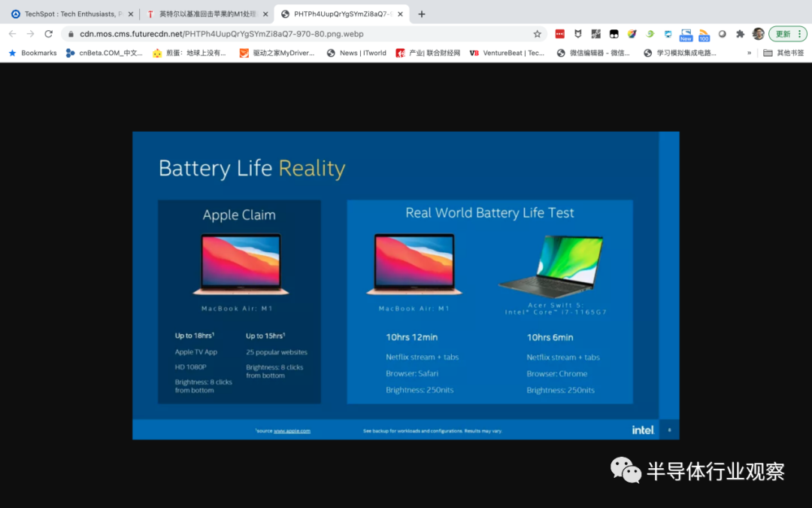Close the 英特尔以基准回击苹果 tab
Viewport: 812px width, 508px height.
tap(265, 14)
